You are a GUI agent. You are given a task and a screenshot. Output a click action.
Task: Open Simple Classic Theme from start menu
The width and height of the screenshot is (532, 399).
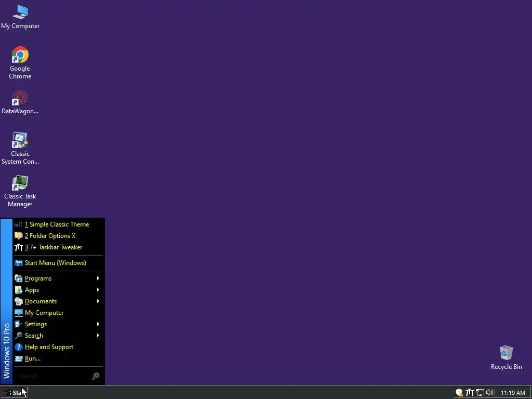click(x=58, y=224)
